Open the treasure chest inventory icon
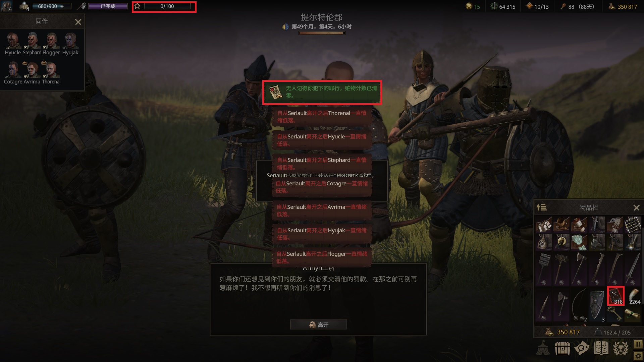The image size is (644, 362). (x=562, y=348)
